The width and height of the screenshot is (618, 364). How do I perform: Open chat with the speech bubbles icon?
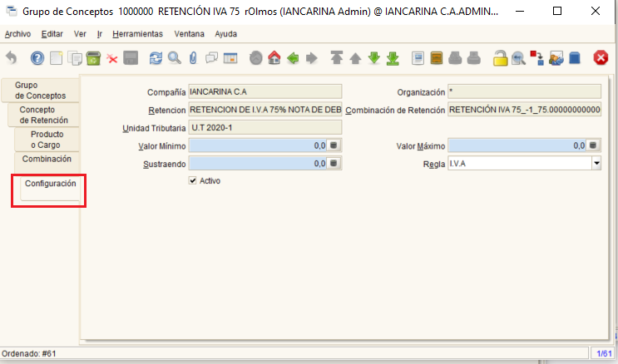(211, 58)
